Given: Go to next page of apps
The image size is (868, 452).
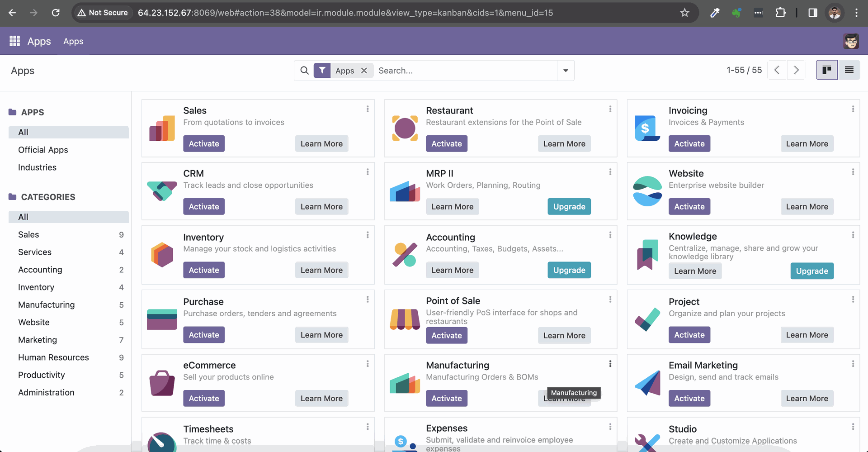Looking at the screenshot, I should click(796, 70).
